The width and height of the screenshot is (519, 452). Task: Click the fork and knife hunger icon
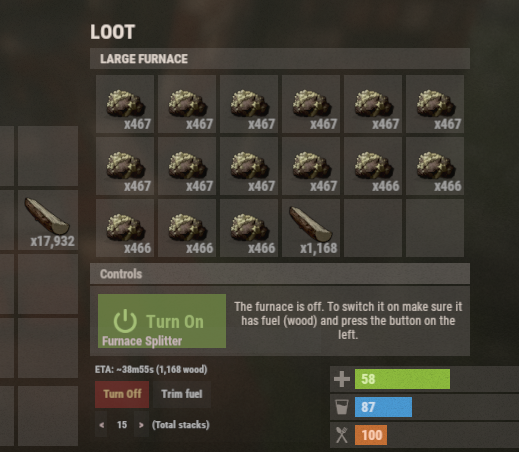(x=342, y=435)
